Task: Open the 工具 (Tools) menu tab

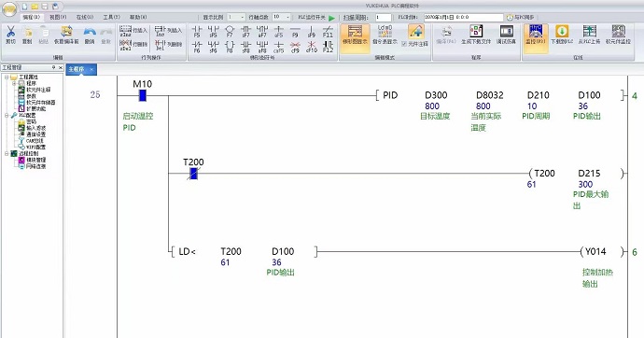Action: tap(111, 17)
